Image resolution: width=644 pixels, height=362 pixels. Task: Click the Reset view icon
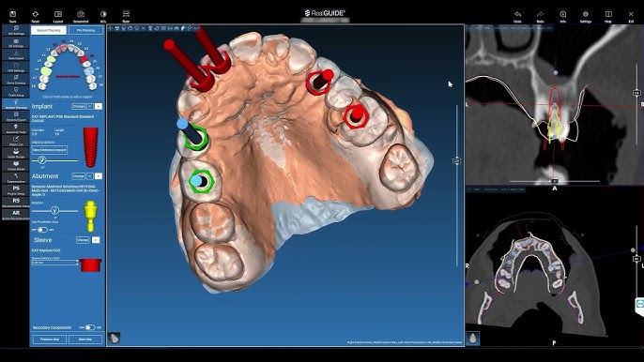[x=36, y=15]
